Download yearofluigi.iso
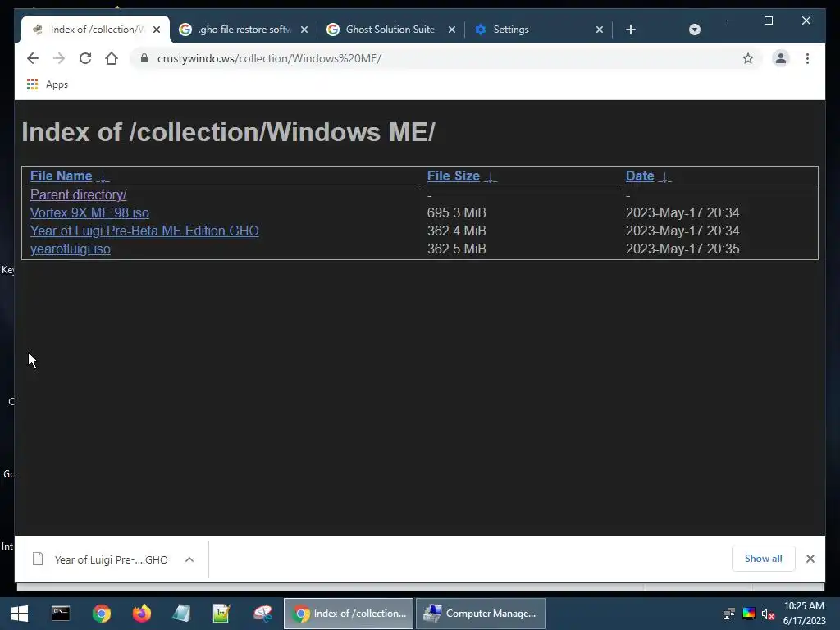Image resolution: width=840 pixels, height=630 pixels. tap(71, 249)
